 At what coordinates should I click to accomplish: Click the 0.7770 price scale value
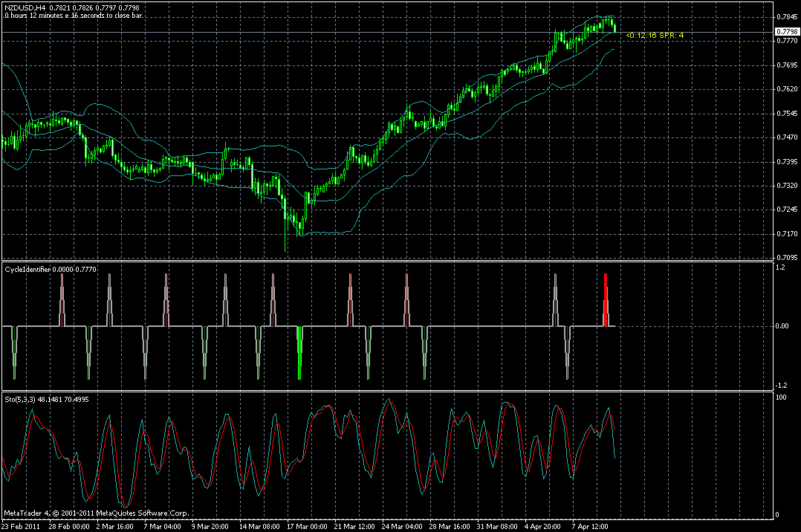(x=787, y=40)
